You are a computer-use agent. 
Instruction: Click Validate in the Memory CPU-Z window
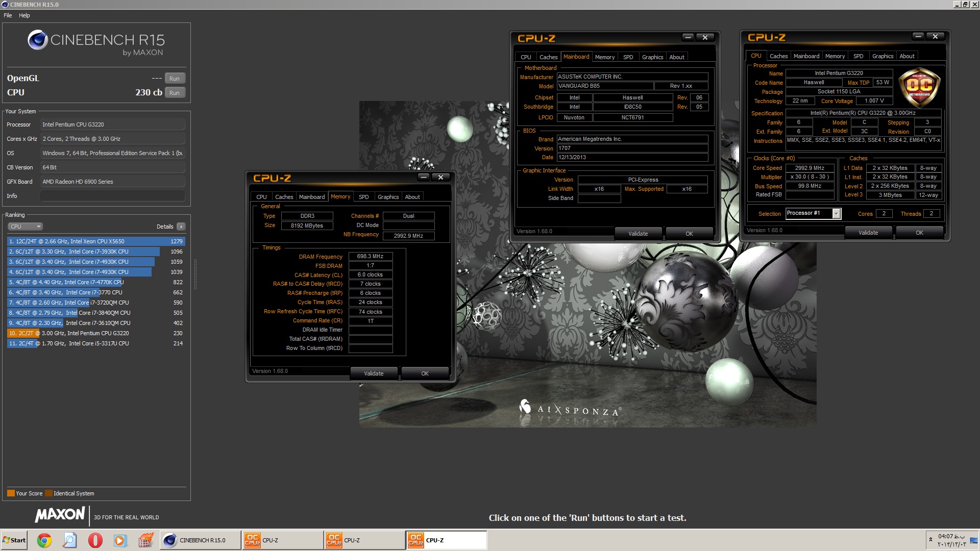coord(374,373)
